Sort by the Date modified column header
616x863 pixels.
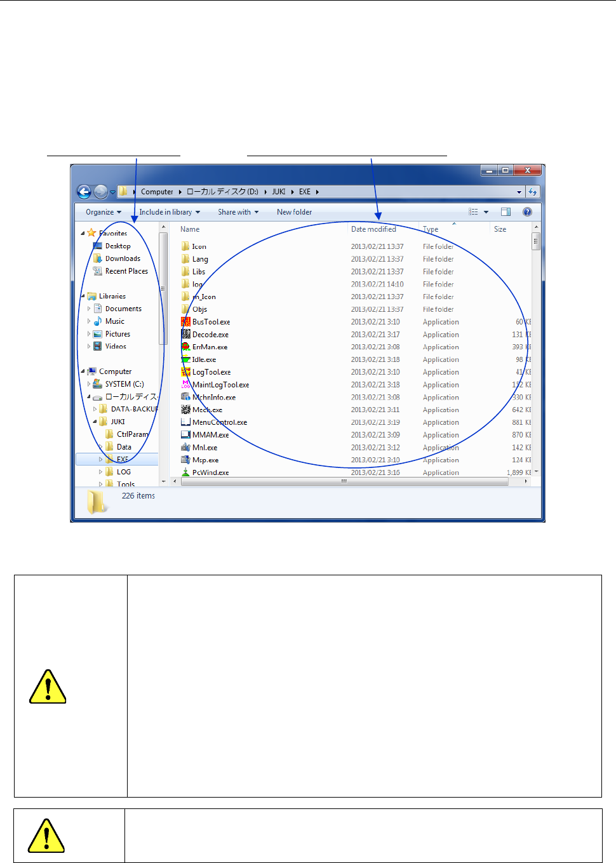click(373, 229)
